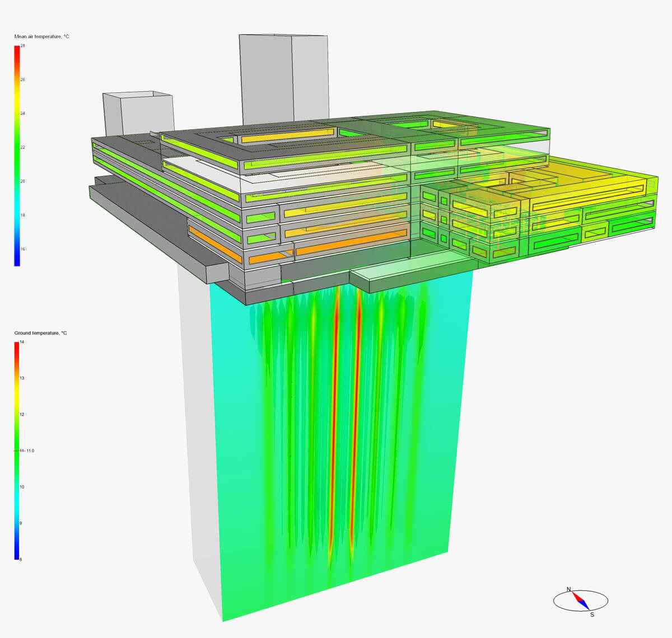
Task: Click the 28 label on the air temperature scale
Action: tap(23, 46)
